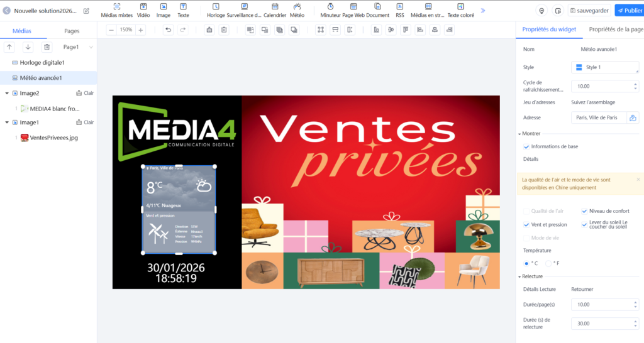Open Propriétés de la page tab
Screen dimensions: 644x343
point(615,30)
